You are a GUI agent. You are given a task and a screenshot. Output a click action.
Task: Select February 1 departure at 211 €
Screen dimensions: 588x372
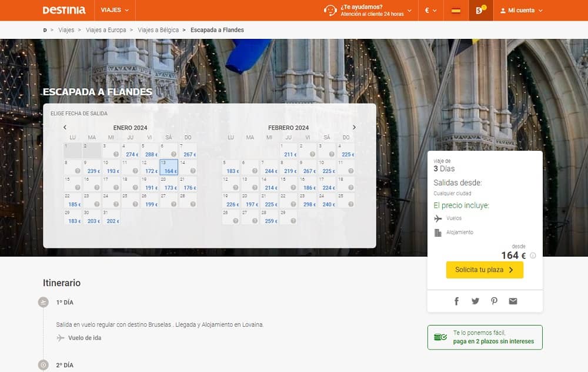(288, 151)
